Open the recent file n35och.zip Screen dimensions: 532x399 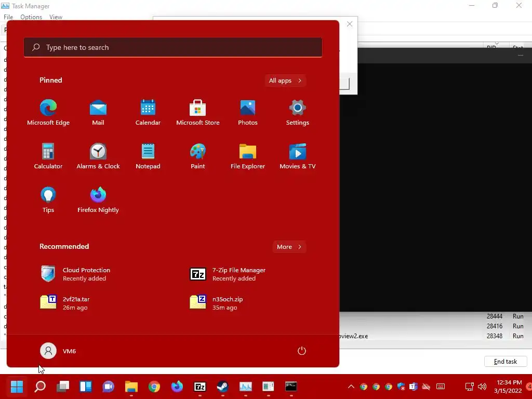217,303
